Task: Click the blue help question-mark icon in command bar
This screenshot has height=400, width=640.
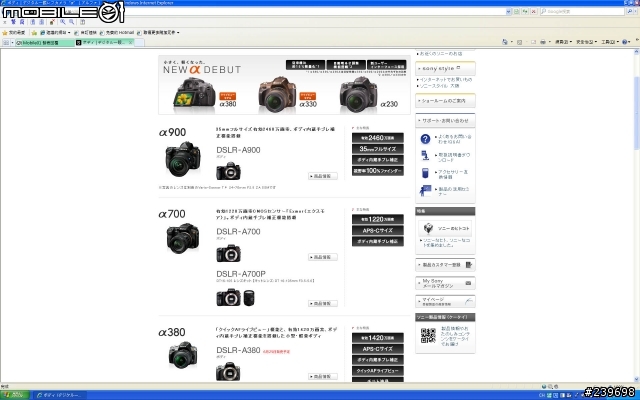Action: click(x=624, y=42)
